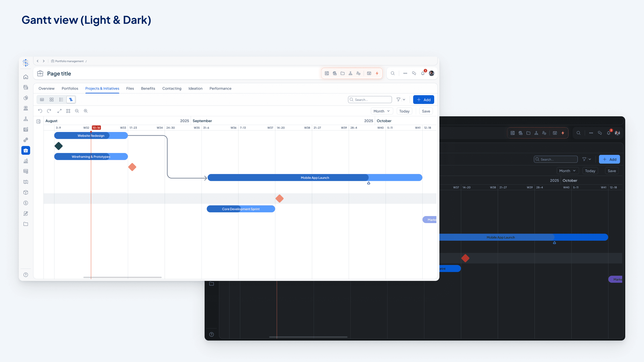Open the Month timescale dropdown
Image resolution: width=644 pixels, height=362 pixels.
[382, 111]
